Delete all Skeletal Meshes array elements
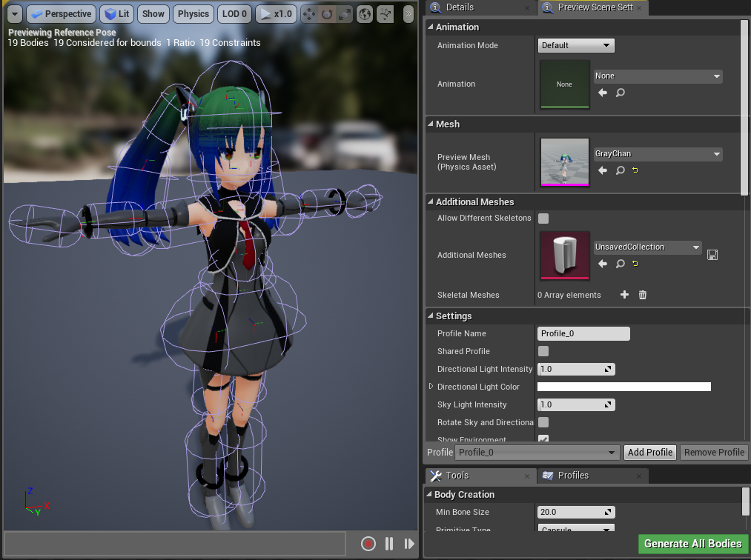Screen dimensions: 751x560 tap(642, 295)
